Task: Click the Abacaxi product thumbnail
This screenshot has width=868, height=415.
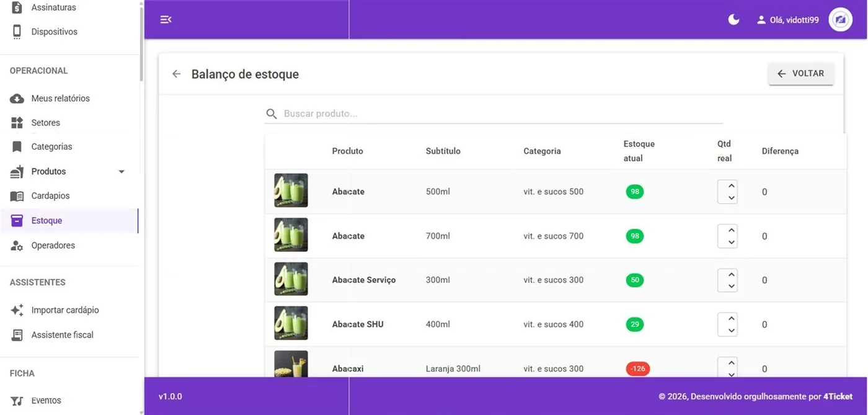Action: [x=291, y=364]
